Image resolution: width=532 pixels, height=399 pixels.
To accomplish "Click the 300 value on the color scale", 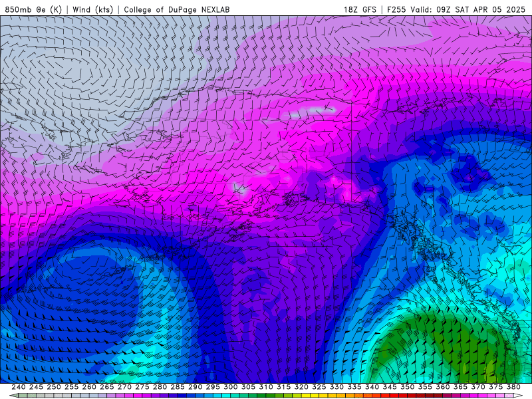I will (x=230, y=387).
